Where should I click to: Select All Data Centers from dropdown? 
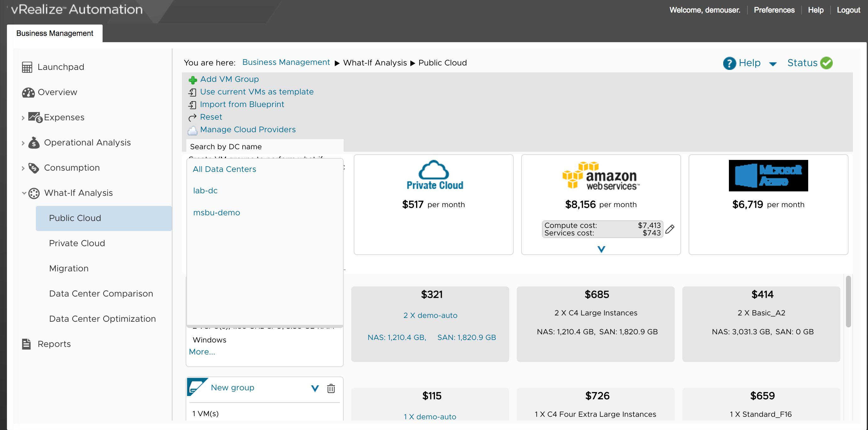pyautogui.click(x=224, y=168)
